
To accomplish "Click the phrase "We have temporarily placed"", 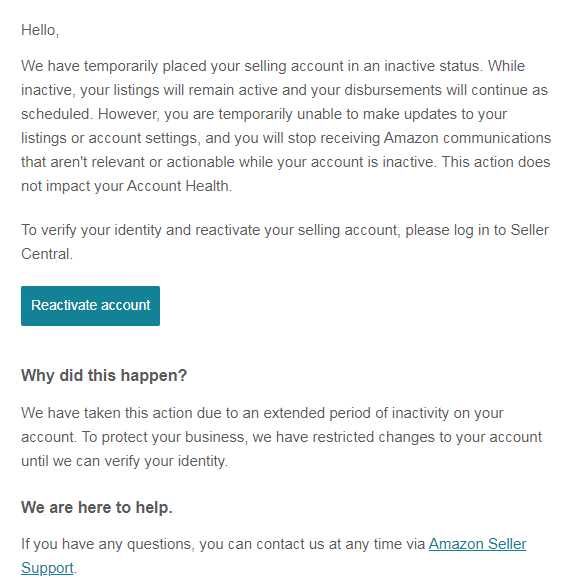I will (x=114, y=66).
